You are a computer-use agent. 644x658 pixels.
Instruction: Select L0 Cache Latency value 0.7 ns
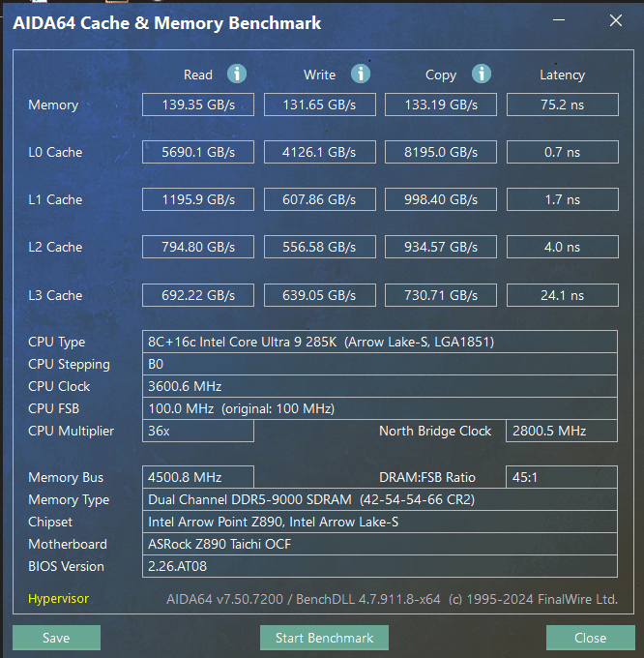pos(562,152)
